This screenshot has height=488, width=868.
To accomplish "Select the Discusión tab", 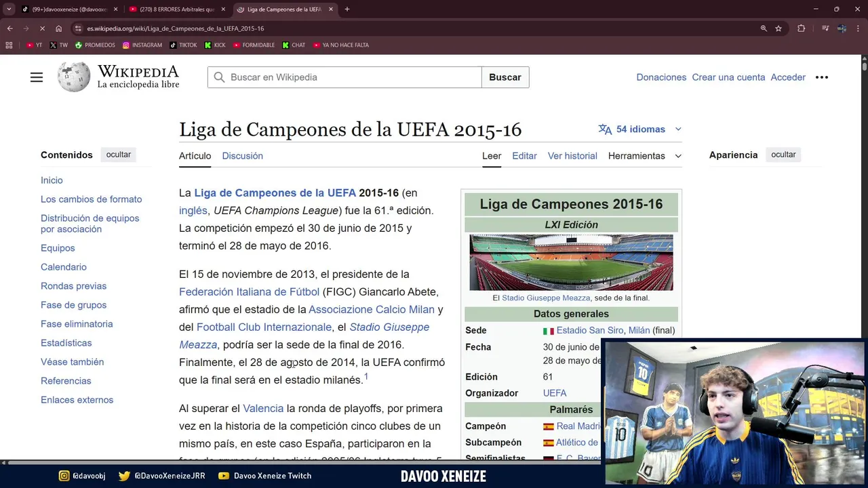I will click(x=242, y=156).
